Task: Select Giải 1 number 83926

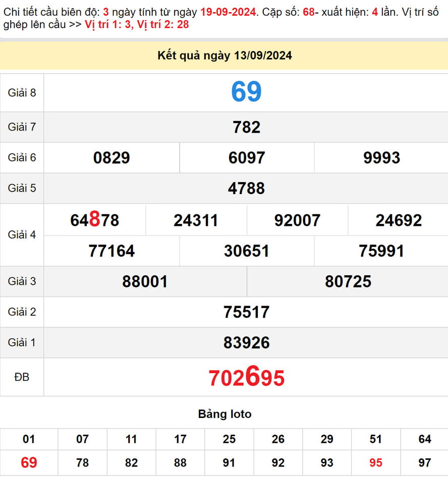Action: click(246, 343)
